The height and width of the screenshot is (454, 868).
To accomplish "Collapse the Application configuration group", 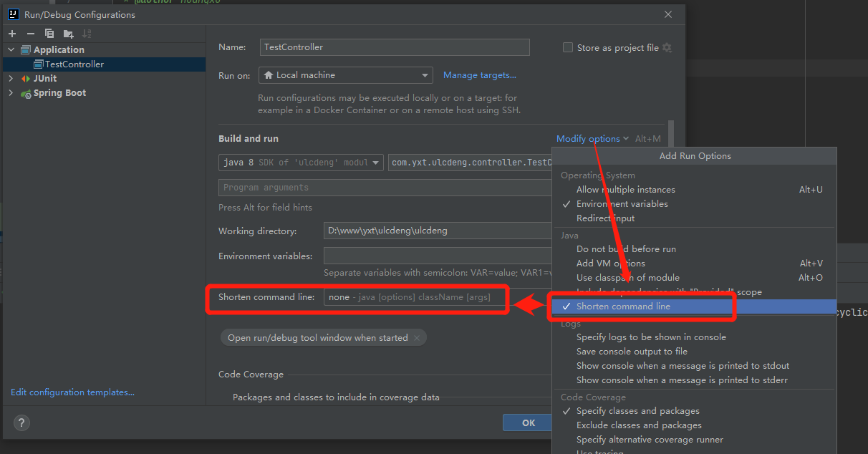I will click(10, 49).
